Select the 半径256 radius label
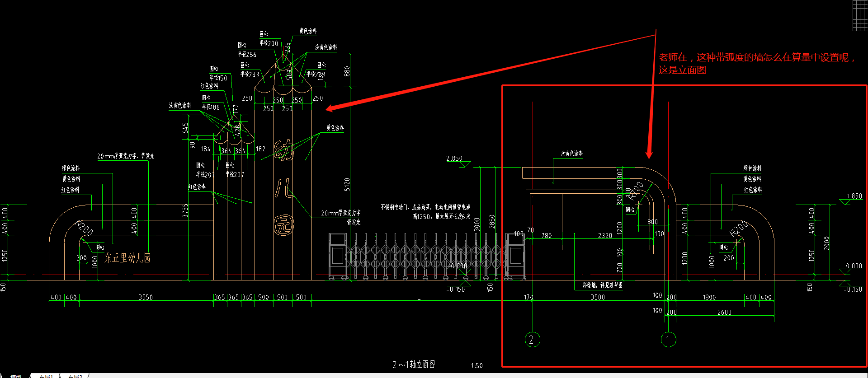The width and height of the screenshot is (868, 378). coord(247,54)
